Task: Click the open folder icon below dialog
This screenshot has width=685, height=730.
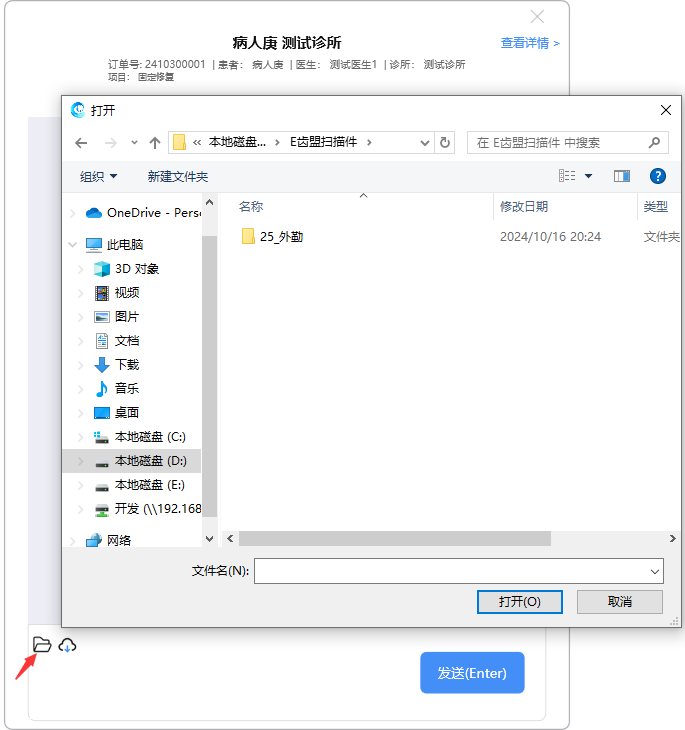Action: (42, 645)
